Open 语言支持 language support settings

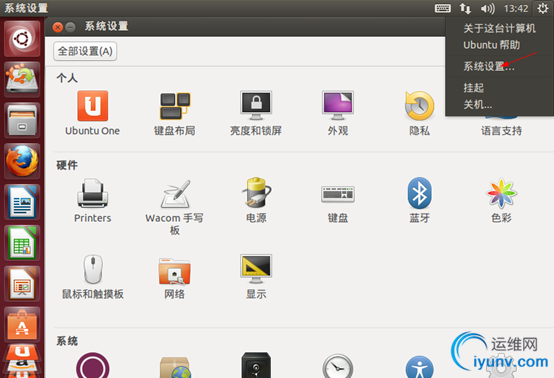pyautogui.click(x=501, y=127)
